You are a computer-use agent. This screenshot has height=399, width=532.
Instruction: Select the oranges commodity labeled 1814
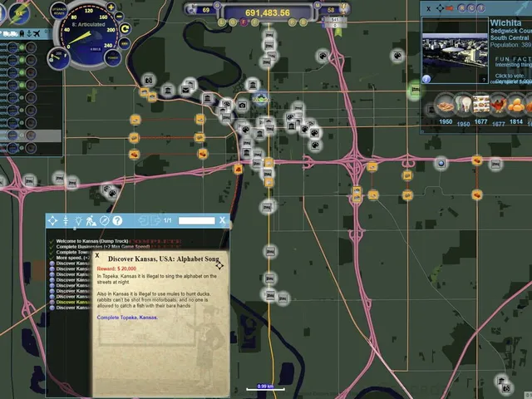[x=516, y=106]
